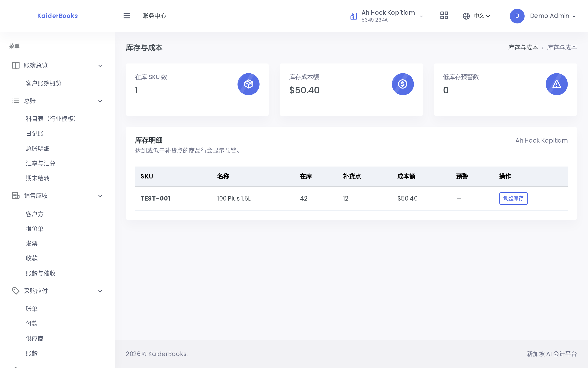Screen dimensions: 588x368
Task: Click the reorder point value 12
Action: point(345,198)
